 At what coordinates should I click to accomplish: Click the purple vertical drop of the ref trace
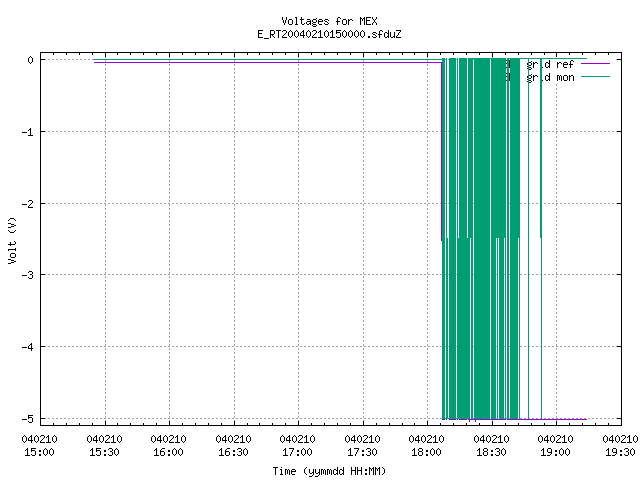pyautogui.click(x=442, y=151)
